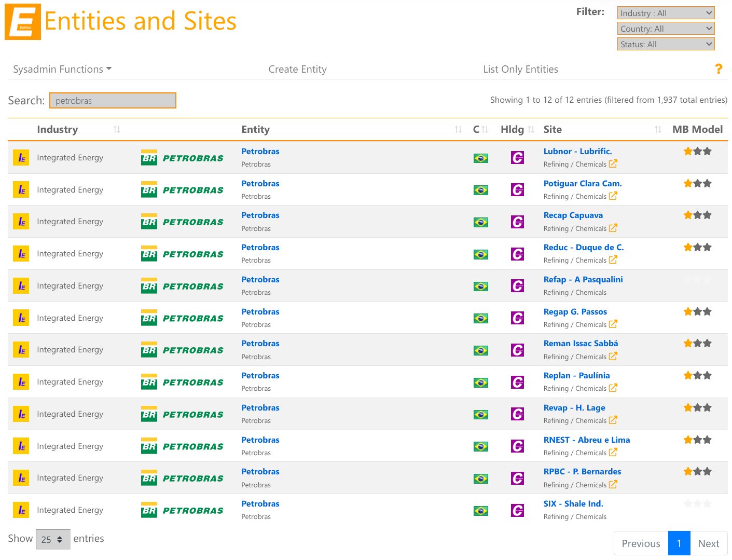Viewport: 732px width, 560px height.
Task: Open external link icon for Revap - H. Lage
Action: tap(613, 420)
